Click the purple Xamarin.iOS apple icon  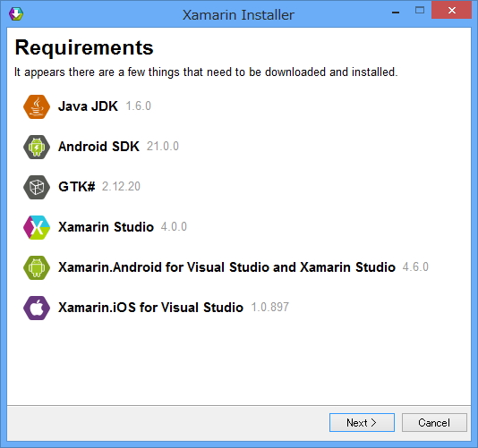[37, 308]
